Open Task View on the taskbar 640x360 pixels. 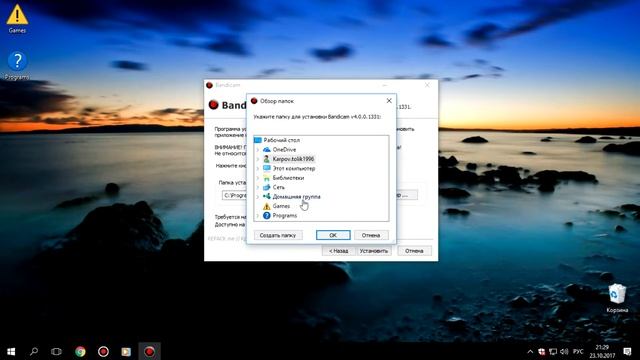56,351
